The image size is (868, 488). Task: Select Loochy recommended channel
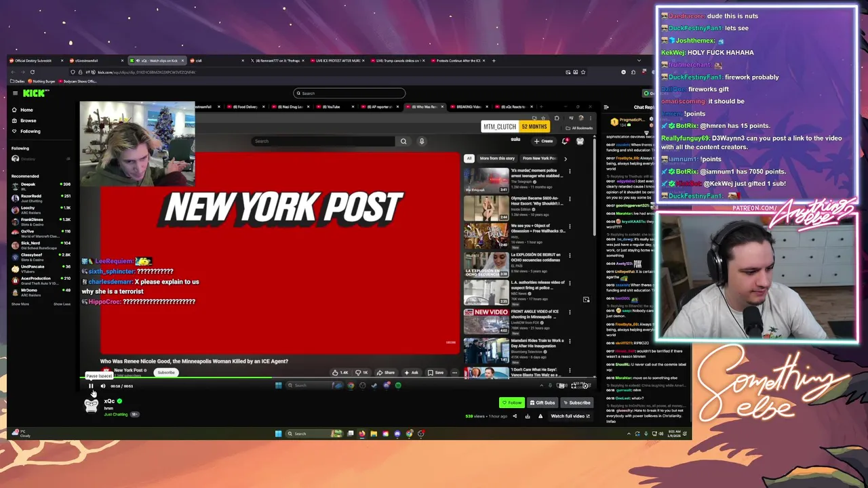[x=41, y=209]
